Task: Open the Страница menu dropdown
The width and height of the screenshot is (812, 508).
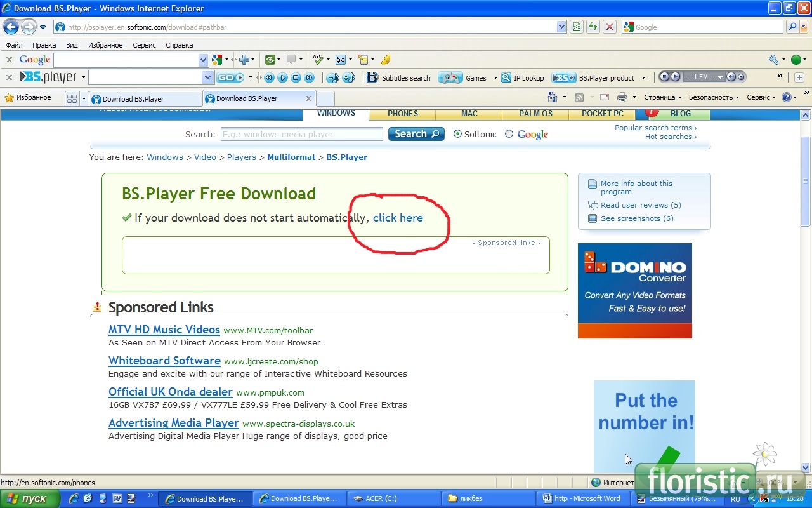Action: click(662, 97)
